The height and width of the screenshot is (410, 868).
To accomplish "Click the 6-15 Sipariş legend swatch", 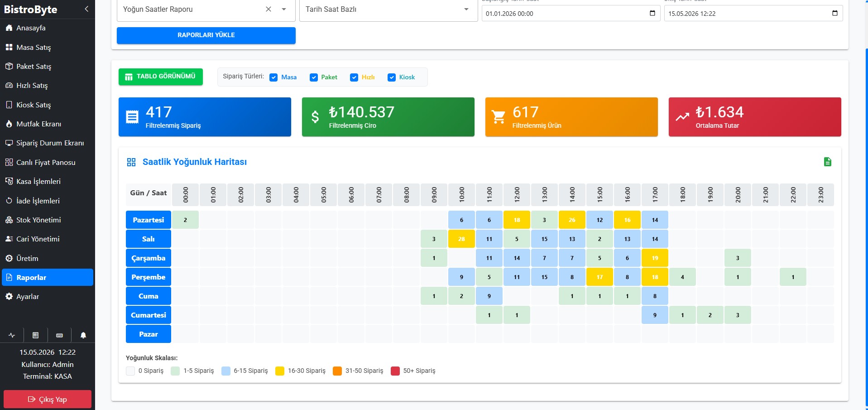I will click(x=226, y=371).
